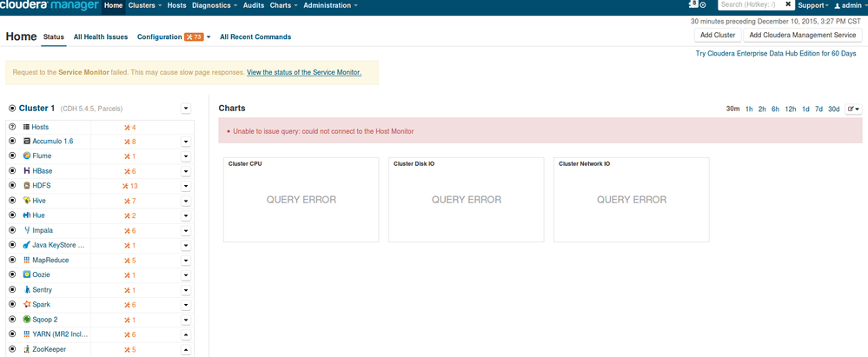Switch to All Health Issues tab

click(101, 37)
